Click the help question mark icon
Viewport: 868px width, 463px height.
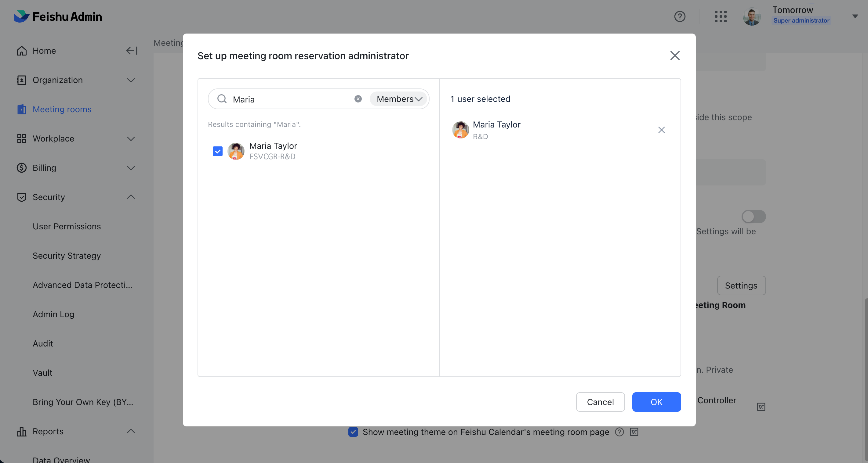click(x=680, y=16)
